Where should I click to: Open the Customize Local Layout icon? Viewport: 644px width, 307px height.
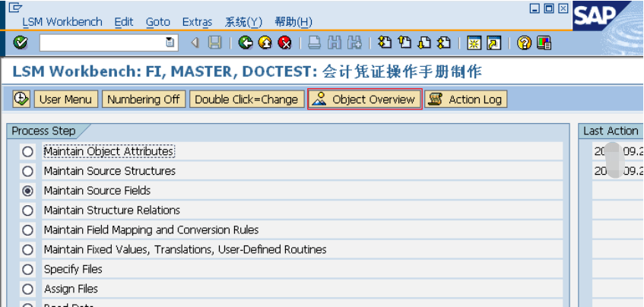coord(544,43)
